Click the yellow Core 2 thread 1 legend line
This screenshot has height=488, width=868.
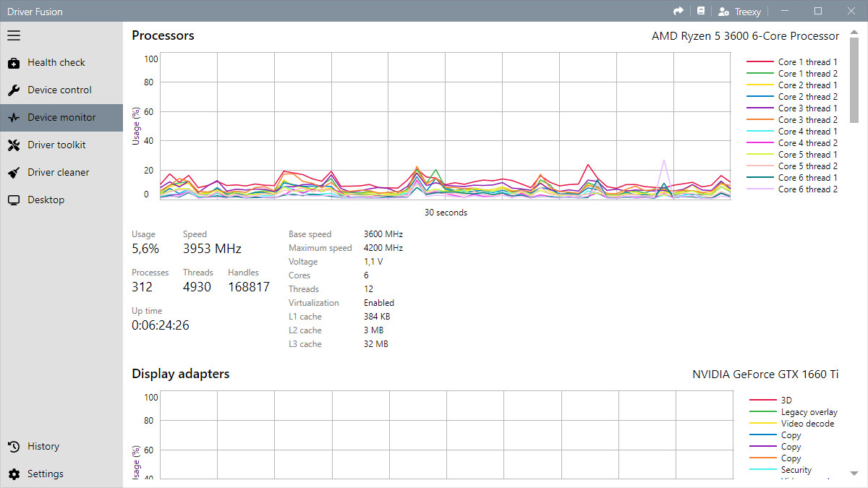click(760, 85)
